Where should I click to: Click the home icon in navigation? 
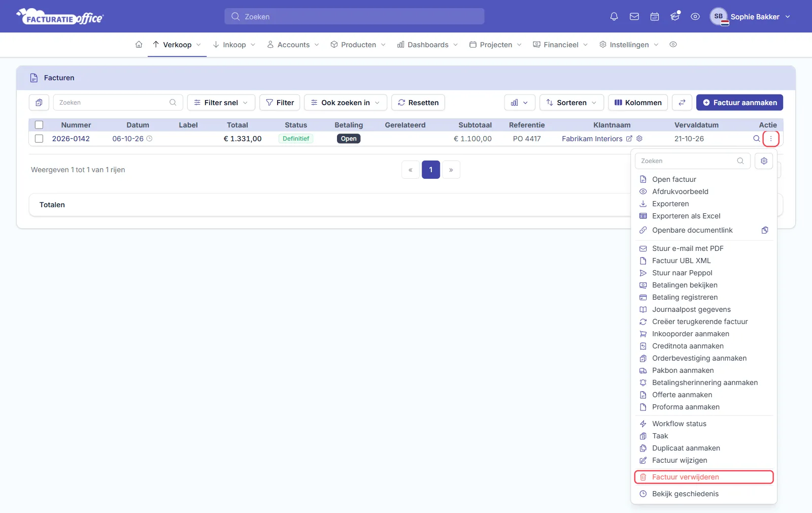click(139, 45)
